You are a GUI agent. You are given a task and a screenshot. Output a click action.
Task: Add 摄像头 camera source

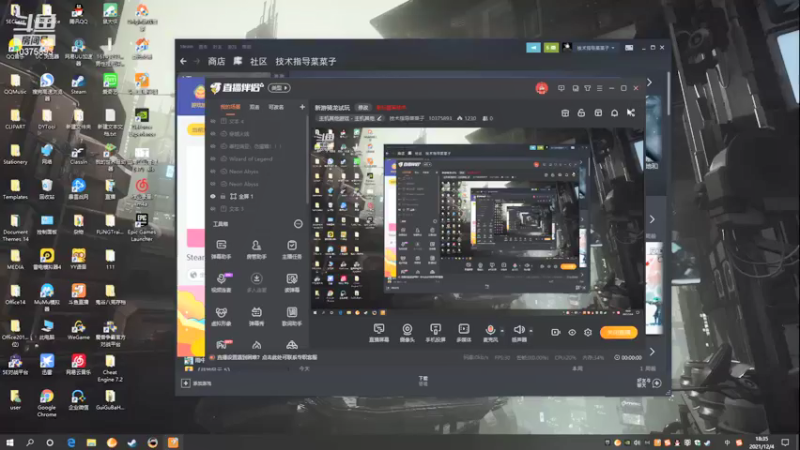click(407, 333)
